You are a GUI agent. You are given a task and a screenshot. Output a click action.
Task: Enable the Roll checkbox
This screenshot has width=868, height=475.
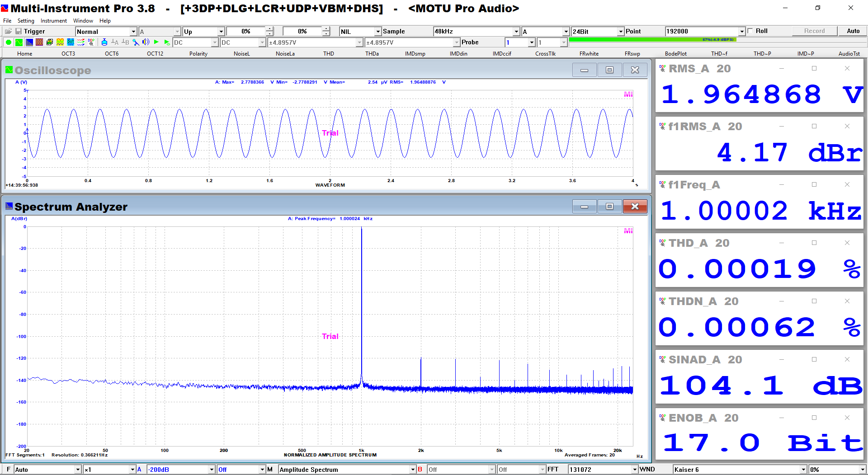pos(750,31)
